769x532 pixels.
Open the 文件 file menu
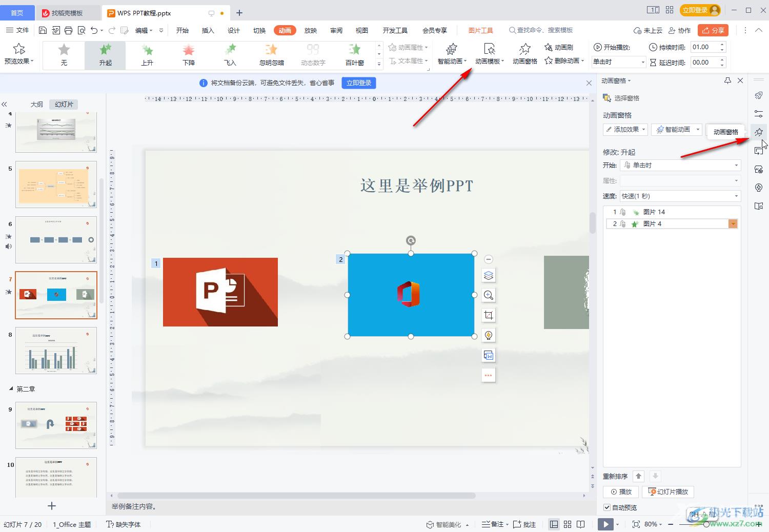(17, 30)
